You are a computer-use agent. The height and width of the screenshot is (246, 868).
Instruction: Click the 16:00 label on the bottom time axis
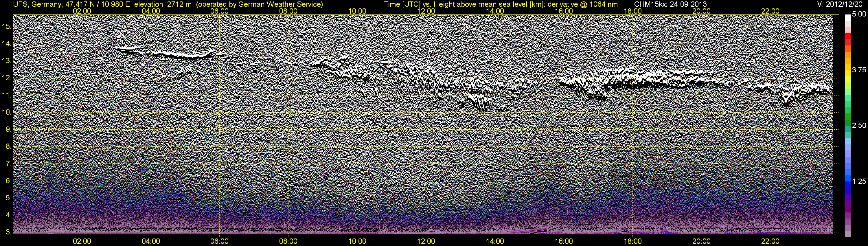click(x=564, y=241)
